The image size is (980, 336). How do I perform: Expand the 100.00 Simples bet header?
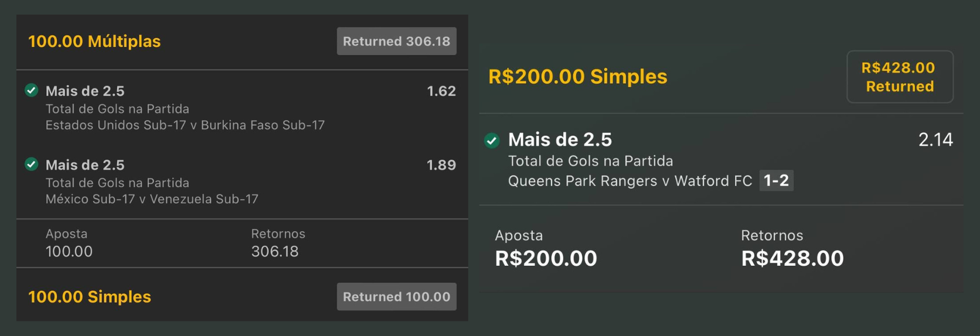click(90, 297)
